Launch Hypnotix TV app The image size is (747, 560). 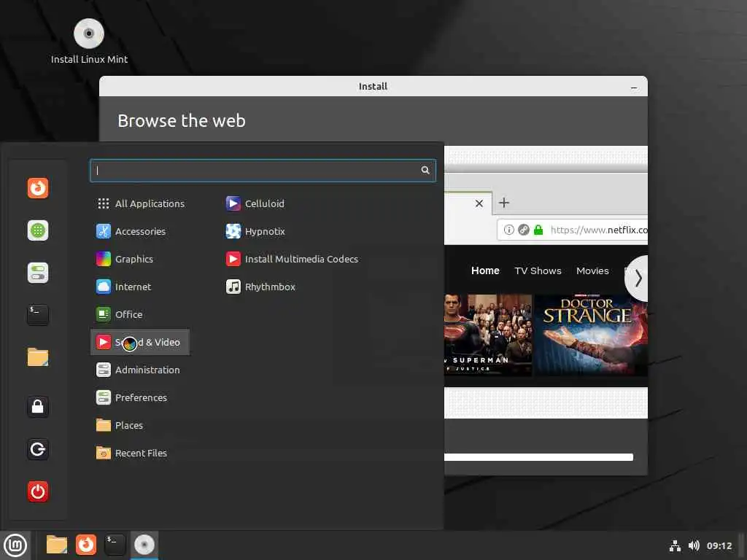[x=255, y=231]
